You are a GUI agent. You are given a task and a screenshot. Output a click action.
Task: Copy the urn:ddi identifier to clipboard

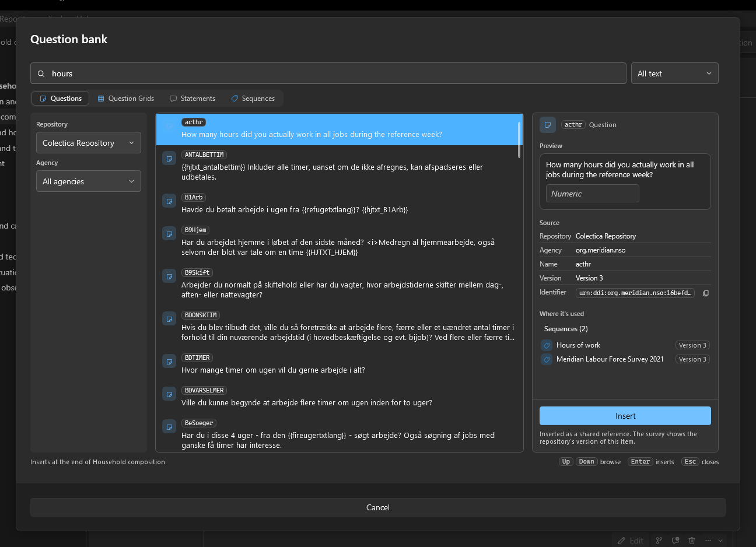pyautogui.click(x=706, y=293)
